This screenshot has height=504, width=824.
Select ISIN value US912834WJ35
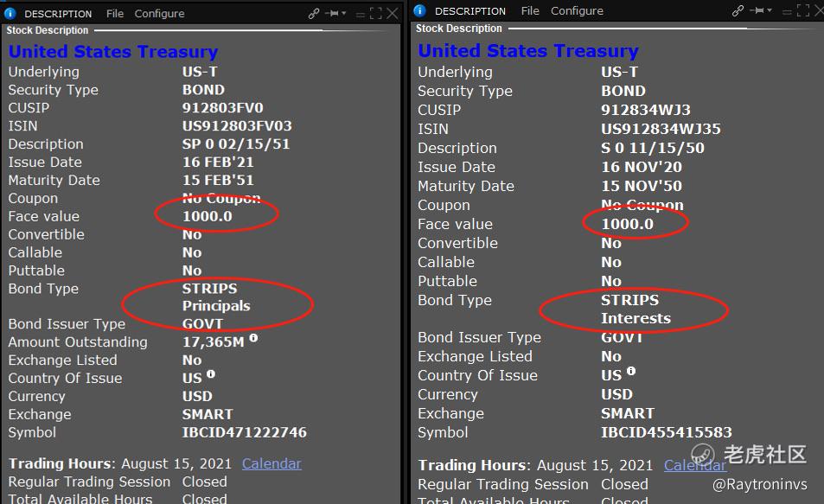coord(661,129)
